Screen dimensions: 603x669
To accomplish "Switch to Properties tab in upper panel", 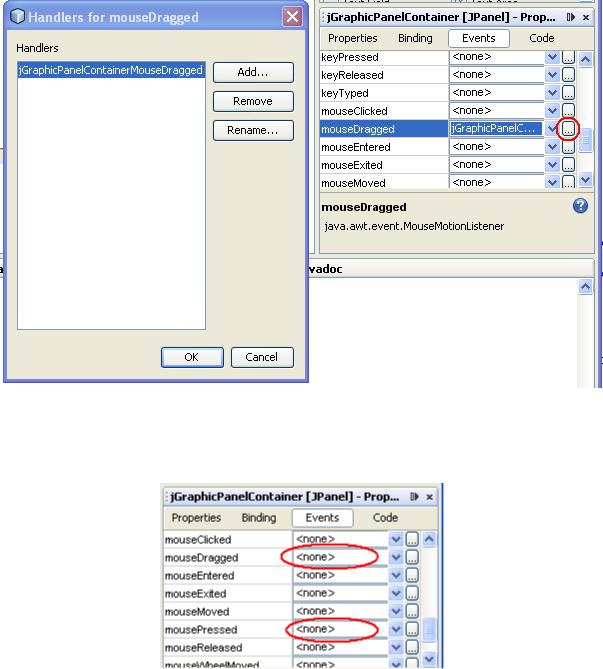I will (352, 38).
